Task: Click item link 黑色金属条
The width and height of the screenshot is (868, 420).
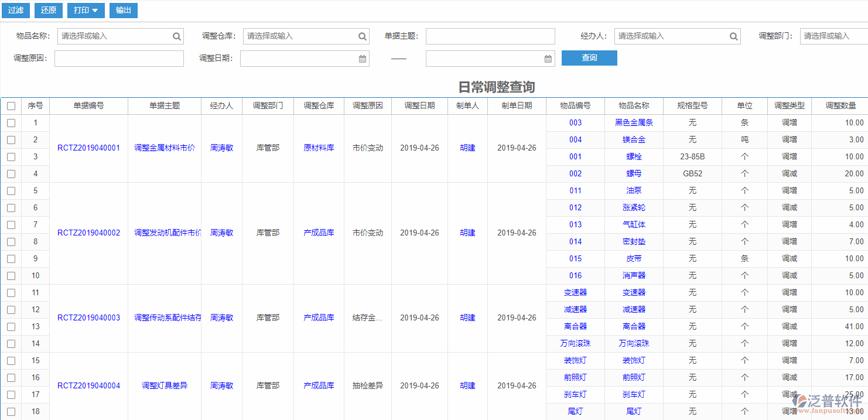Action: 634,123
